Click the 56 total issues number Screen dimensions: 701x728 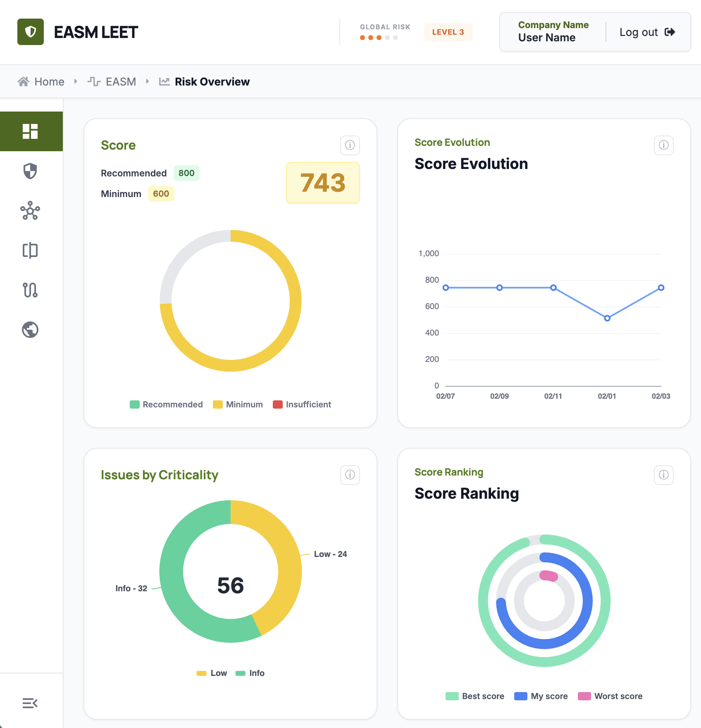point(231,585)
